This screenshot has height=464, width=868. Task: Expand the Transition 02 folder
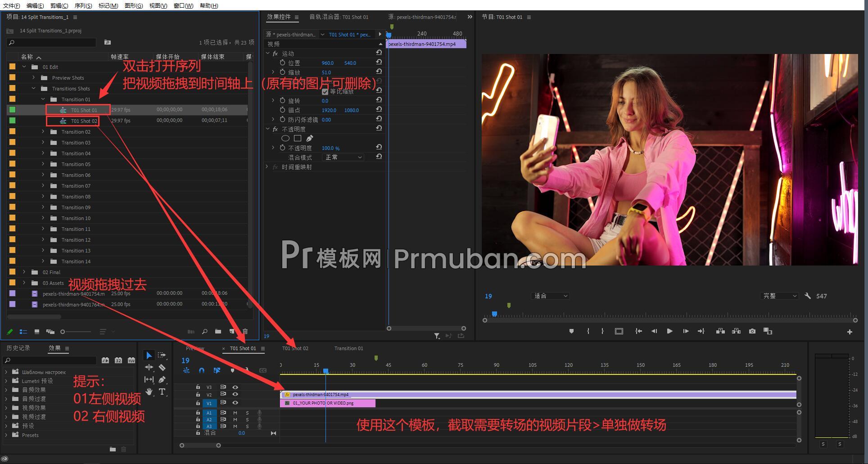pyautogui.click(x=43, y=132)
